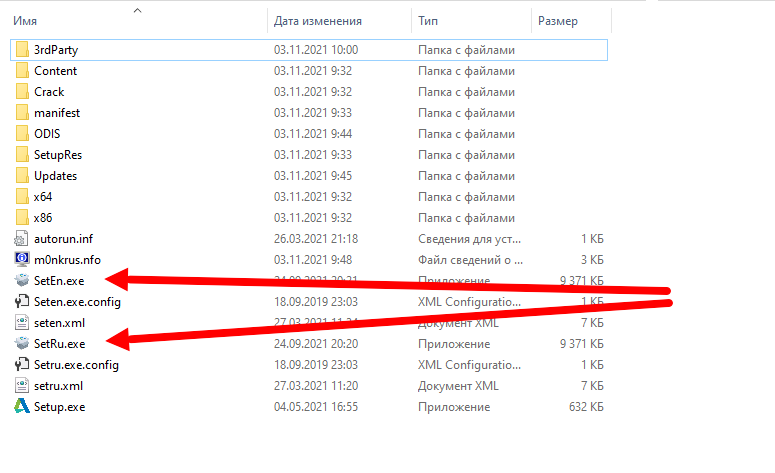Image resolution: width=775 pixels, height=473 pixels.
Task: Click the 9 371 КБ size of SetRu.exe
Action: (582, 344)
